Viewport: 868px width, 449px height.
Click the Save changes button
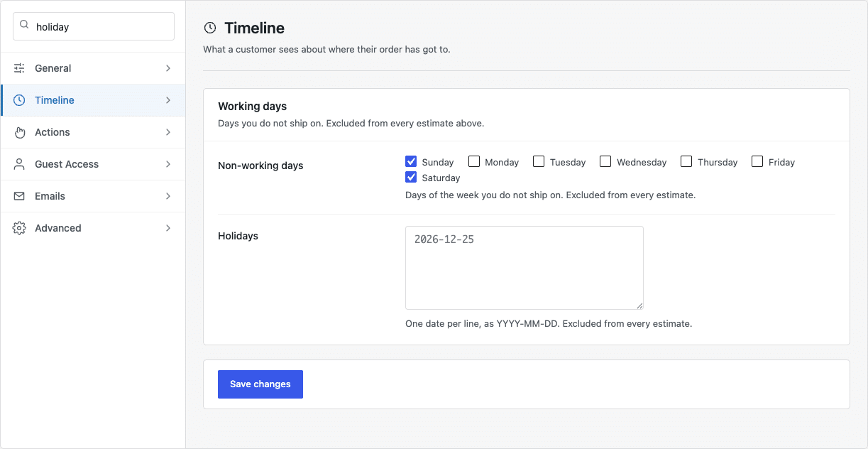[260, 384]
